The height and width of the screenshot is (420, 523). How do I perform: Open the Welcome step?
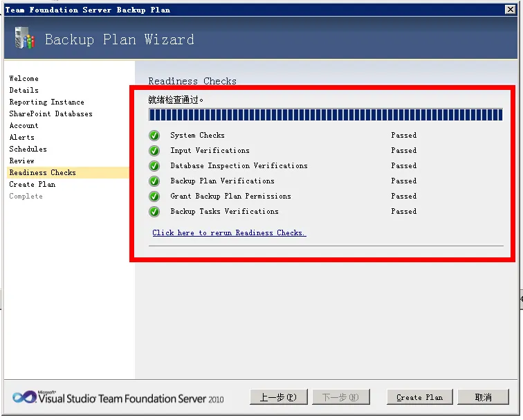coord(24,79)
